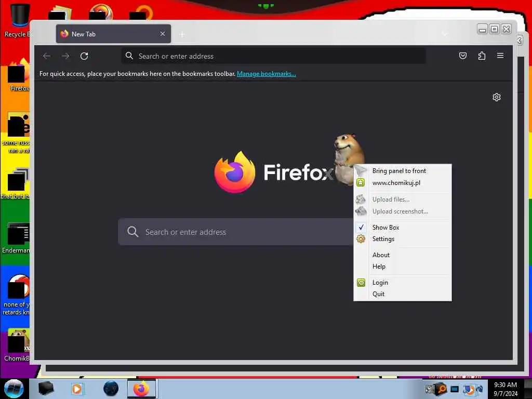Select the Upload screenshot entry
The width and height of the screenshot is (532, 399).
[x=403, y=211]
